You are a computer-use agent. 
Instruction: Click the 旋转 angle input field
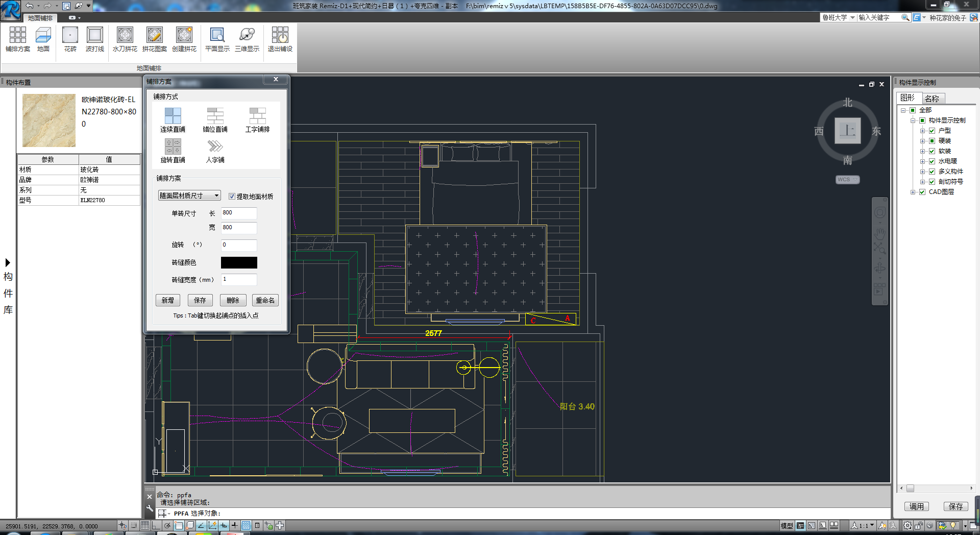coord(239,245)
